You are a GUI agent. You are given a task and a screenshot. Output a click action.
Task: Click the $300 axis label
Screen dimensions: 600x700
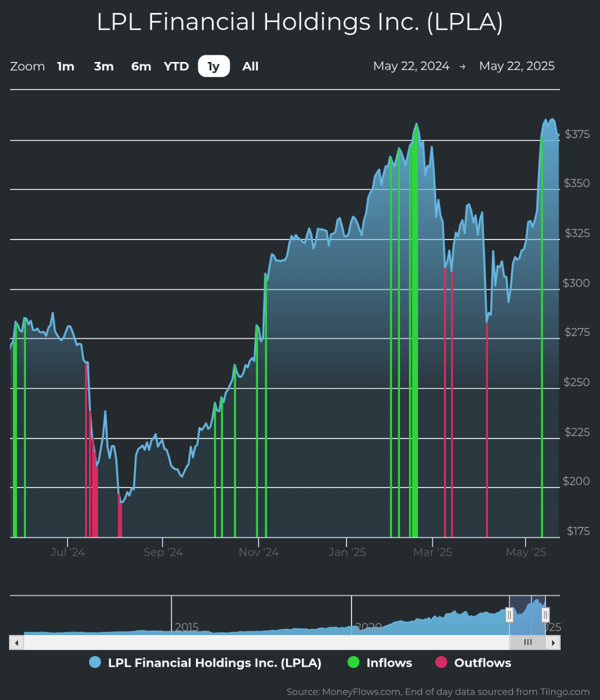pos(576,283)
